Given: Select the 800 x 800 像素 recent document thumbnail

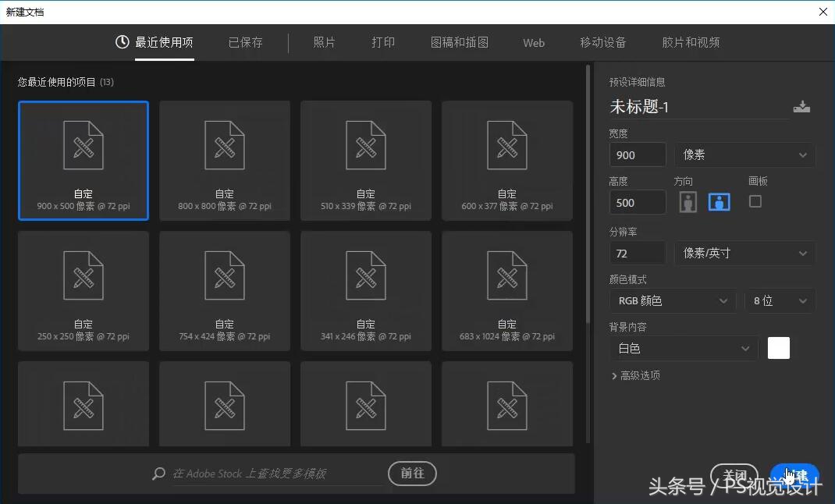Looking at the screenshot, I should (224, 161).
